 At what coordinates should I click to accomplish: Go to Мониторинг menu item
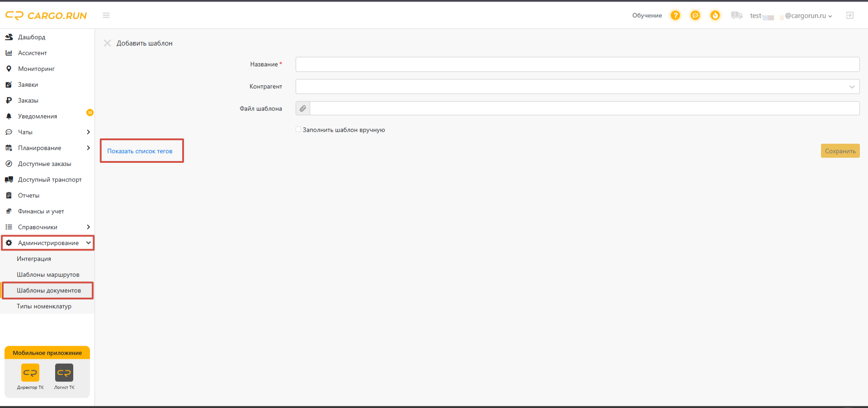coord(36,69)
